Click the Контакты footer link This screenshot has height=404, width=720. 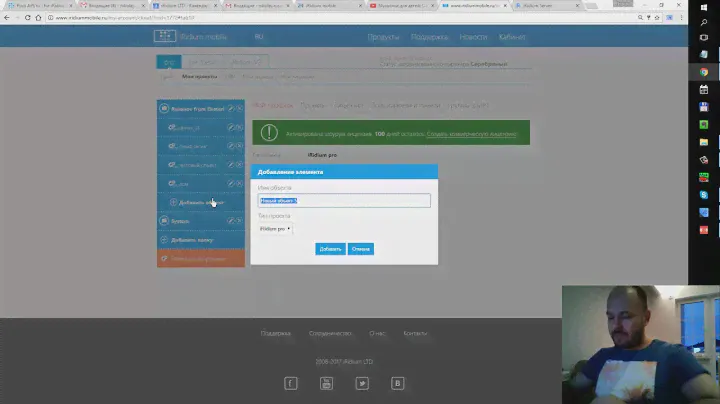pos(415,333)
